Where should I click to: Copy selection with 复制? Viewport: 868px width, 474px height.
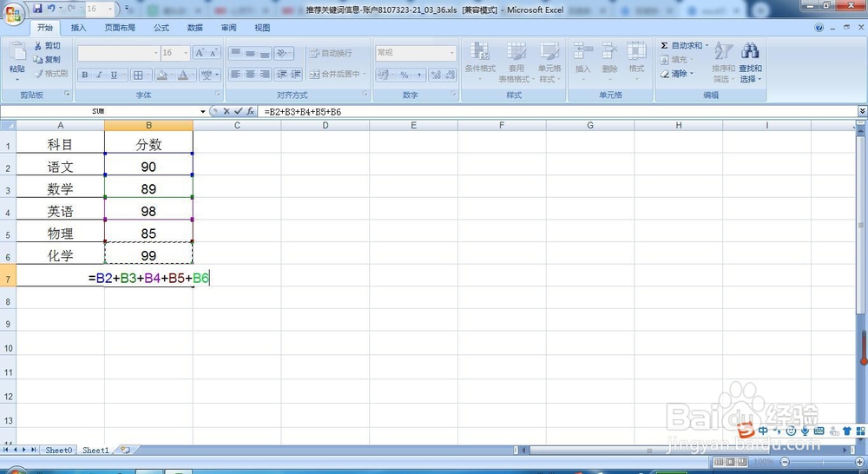click(47, 59)
